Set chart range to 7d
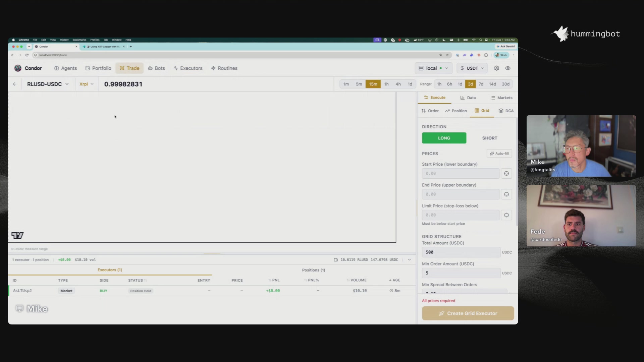Image resolution: width=644 pixels, height=362 pixels. 481,84
